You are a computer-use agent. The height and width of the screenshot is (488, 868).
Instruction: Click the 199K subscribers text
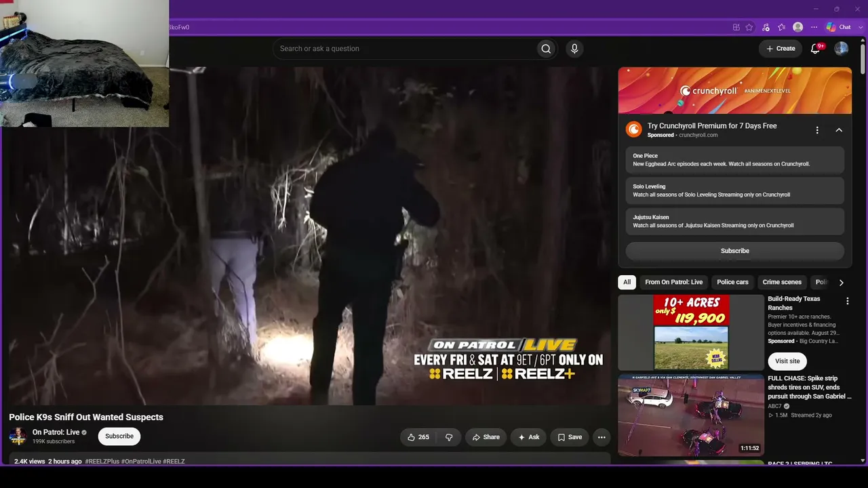click(54, 442)
